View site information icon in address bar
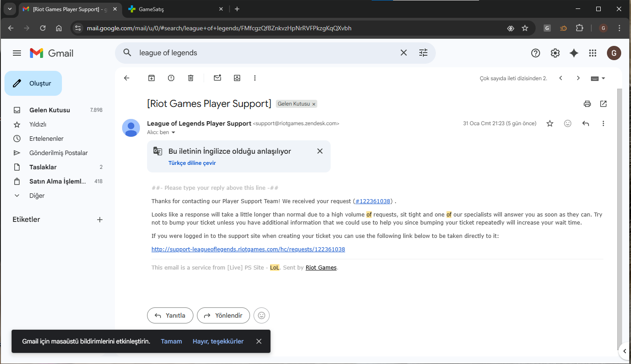This screenshot has height=364, width=631. [x=78, y=28]
